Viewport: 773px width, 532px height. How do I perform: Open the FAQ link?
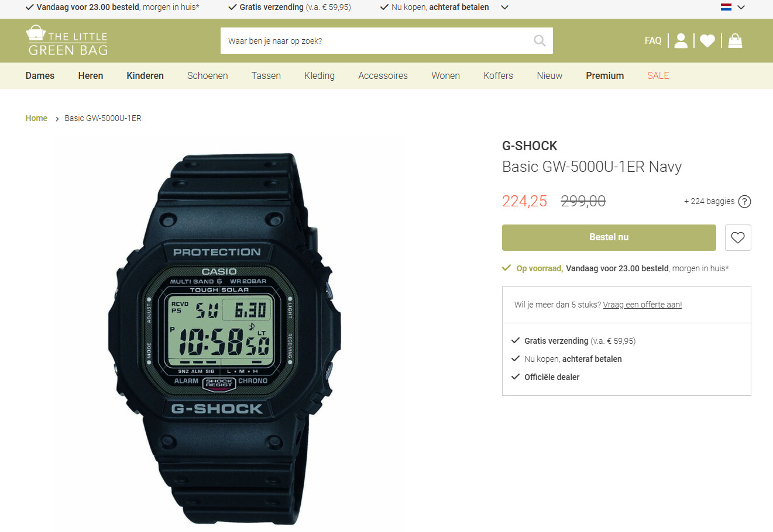[x=653, y=40]
